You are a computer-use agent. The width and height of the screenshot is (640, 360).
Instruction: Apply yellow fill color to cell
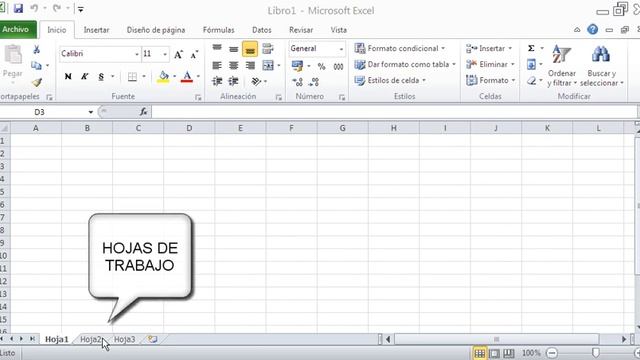(163, 76)
